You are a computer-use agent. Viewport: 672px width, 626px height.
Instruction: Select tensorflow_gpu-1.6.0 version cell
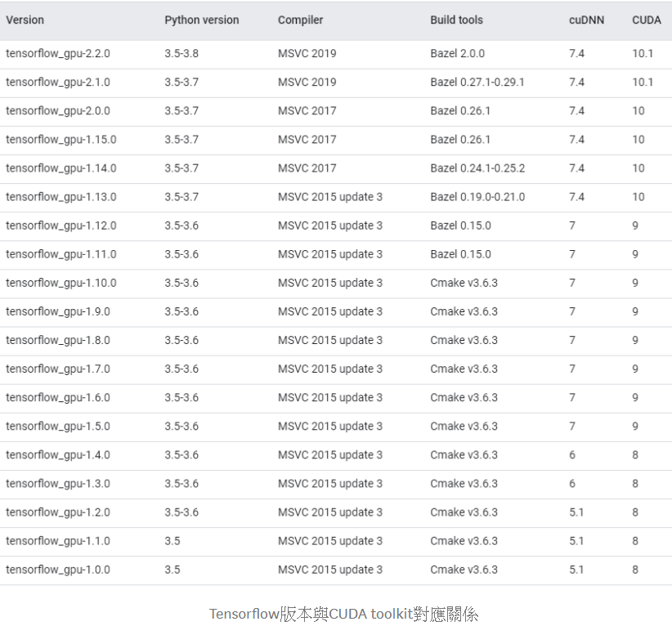coord(58,398)
